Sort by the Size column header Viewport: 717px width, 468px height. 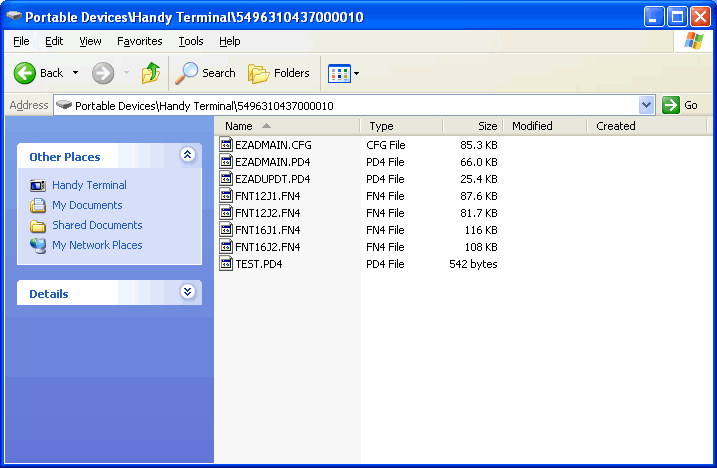tap(473, 126)
